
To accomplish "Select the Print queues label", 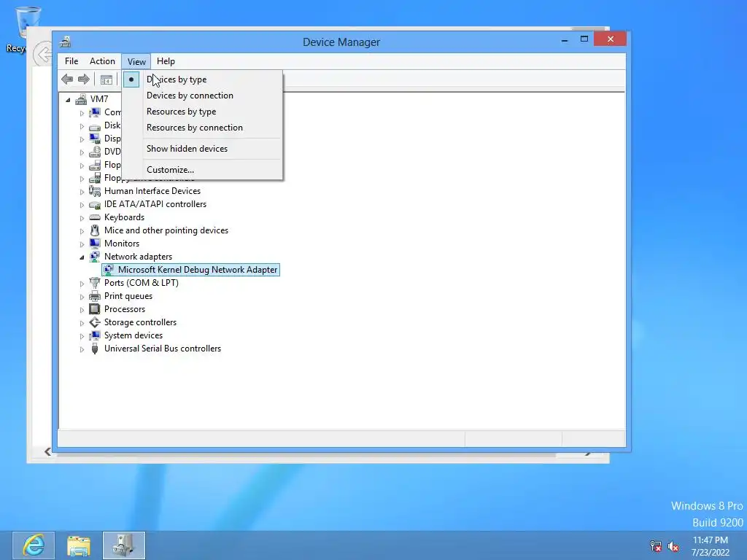I will 128,296.
